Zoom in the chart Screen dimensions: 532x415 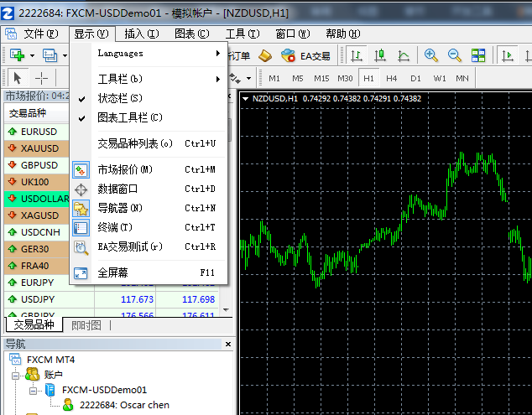tap(431, 55)
